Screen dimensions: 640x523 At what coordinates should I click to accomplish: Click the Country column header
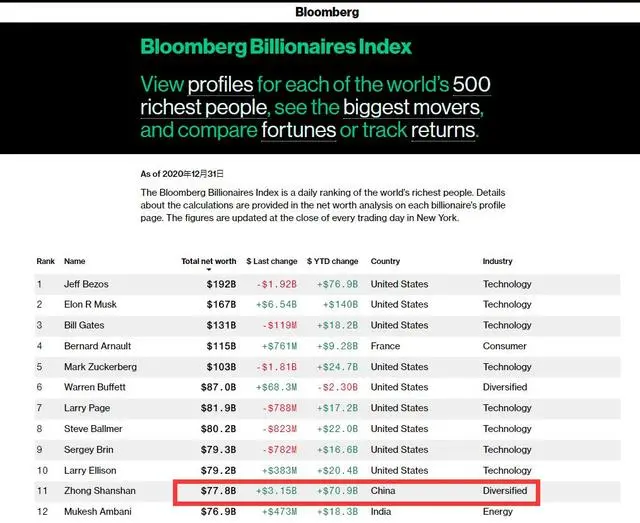point(386,261)
